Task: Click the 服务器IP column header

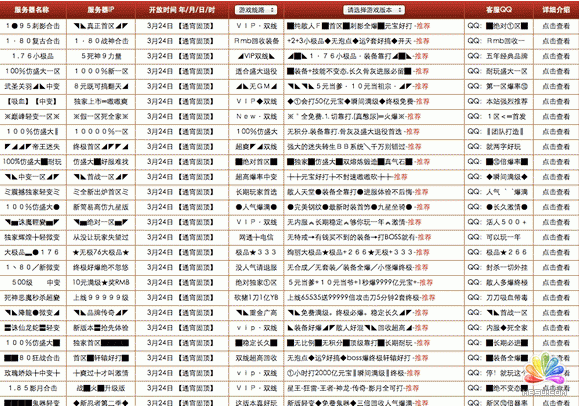Action: tap(101, 10)
